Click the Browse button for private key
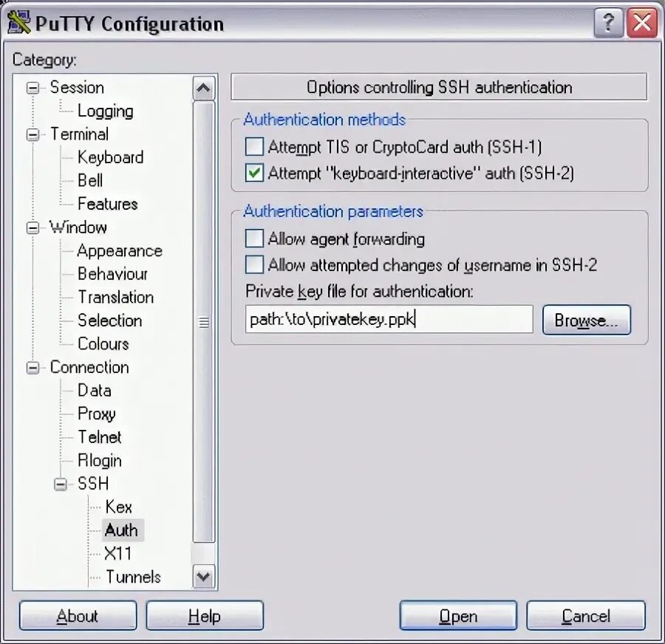The width and height of the screenshot is (665, 644). [x=587, y=320]
